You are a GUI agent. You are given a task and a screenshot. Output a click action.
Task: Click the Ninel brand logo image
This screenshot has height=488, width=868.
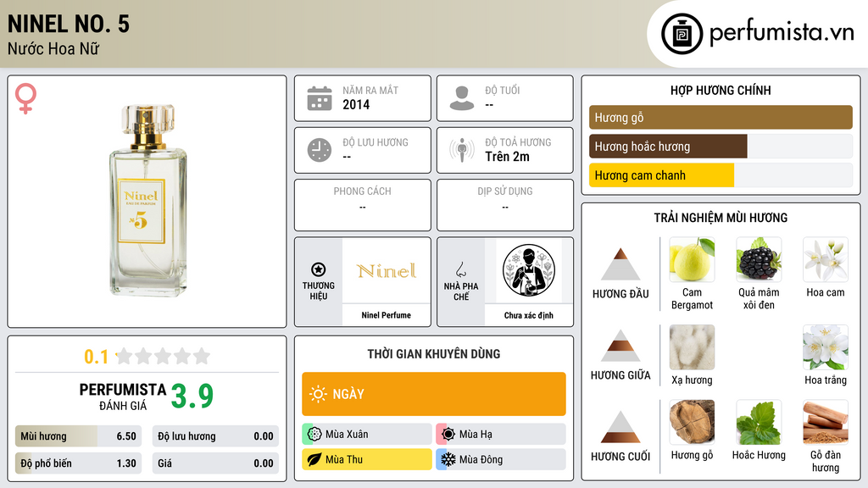coord(387,270)
